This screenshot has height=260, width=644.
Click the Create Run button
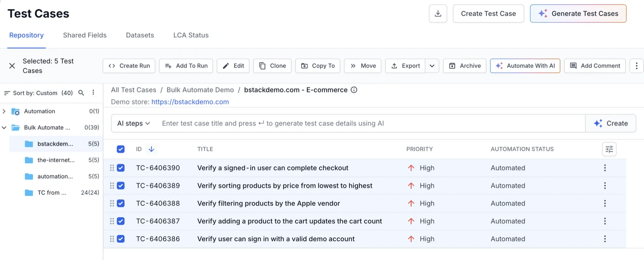129,66
